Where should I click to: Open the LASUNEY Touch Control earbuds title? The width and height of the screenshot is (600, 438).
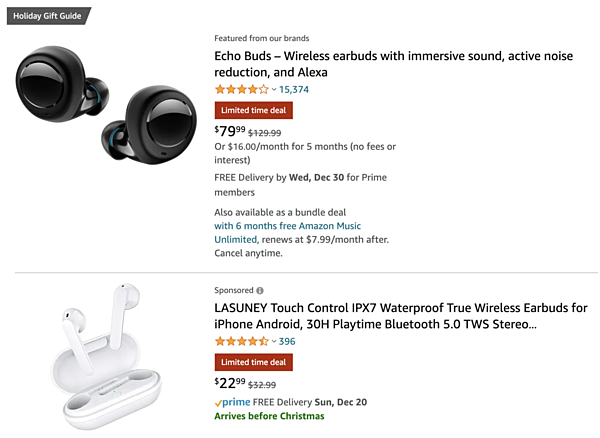(x=400, y=315)
